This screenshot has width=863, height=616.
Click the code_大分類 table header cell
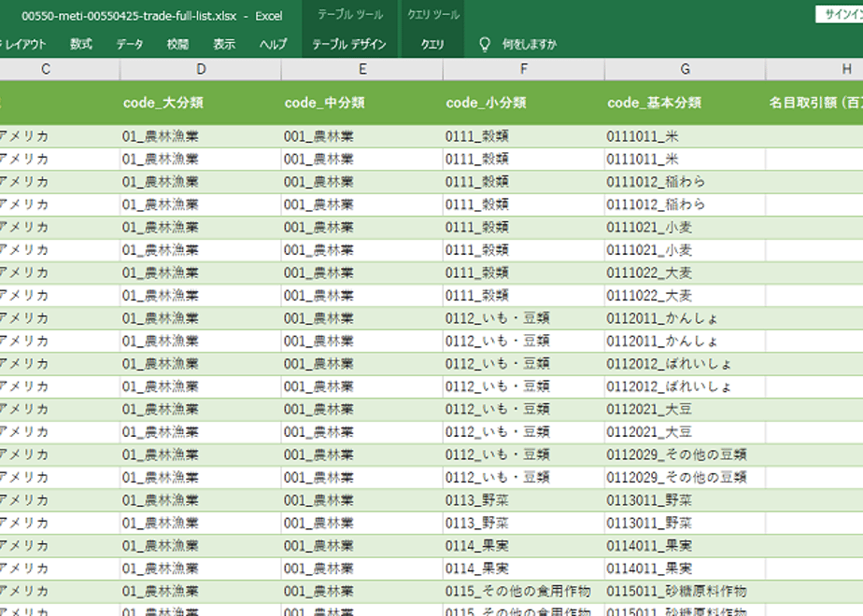[201, 103]
